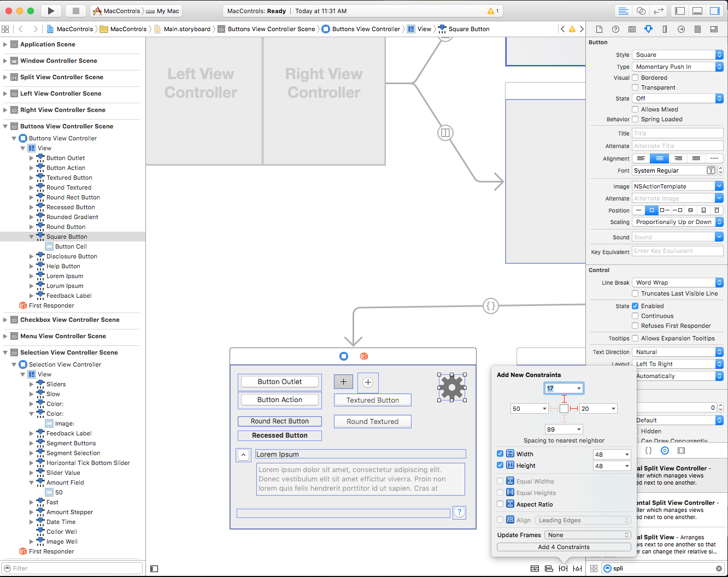Click the Align constraints icon in canvas toolbar
Viewport: 728px width, 577px height.
pyautogui.click(x=549, y=568)
